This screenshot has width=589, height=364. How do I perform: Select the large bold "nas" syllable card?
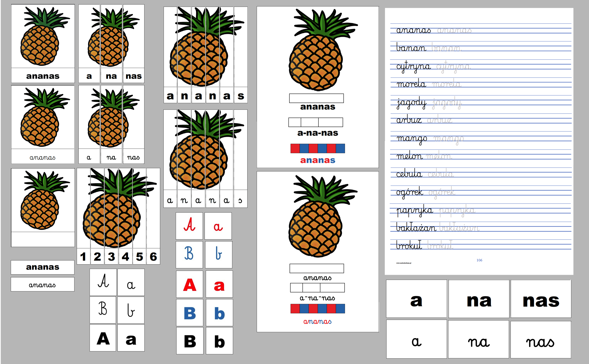tap(541, 299)
